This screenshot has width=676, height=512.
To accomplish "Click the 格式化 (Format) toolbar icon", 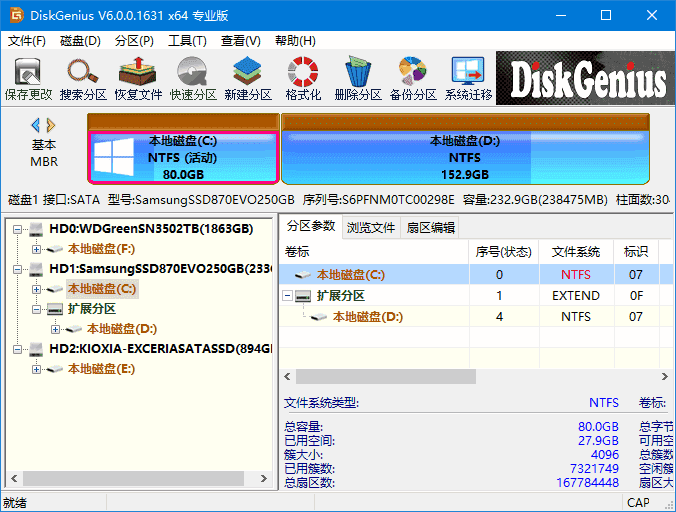I will click(x=302, y=78).
